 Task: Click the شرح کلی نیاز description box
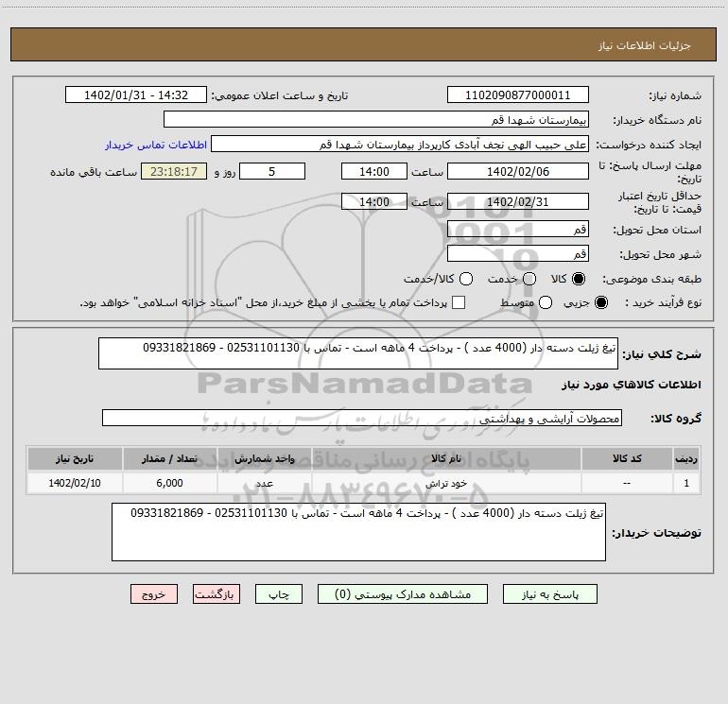point(358,353)
